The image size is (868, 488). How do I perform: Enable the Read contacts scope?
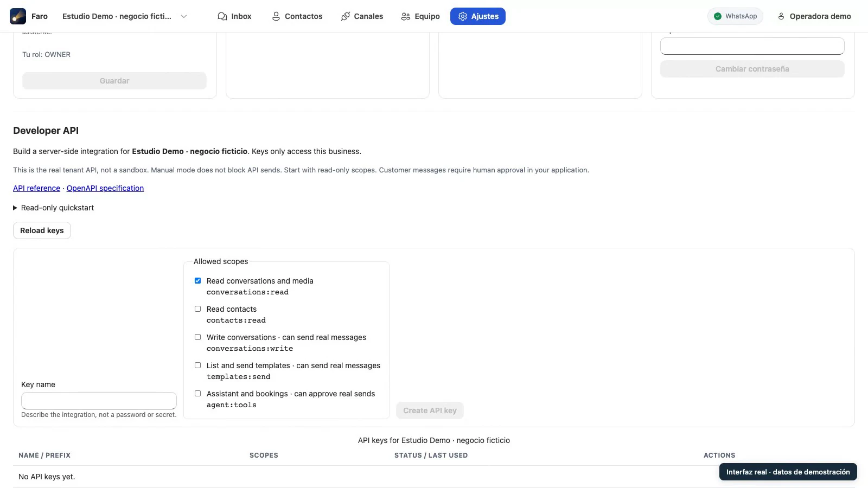[197, 309]
